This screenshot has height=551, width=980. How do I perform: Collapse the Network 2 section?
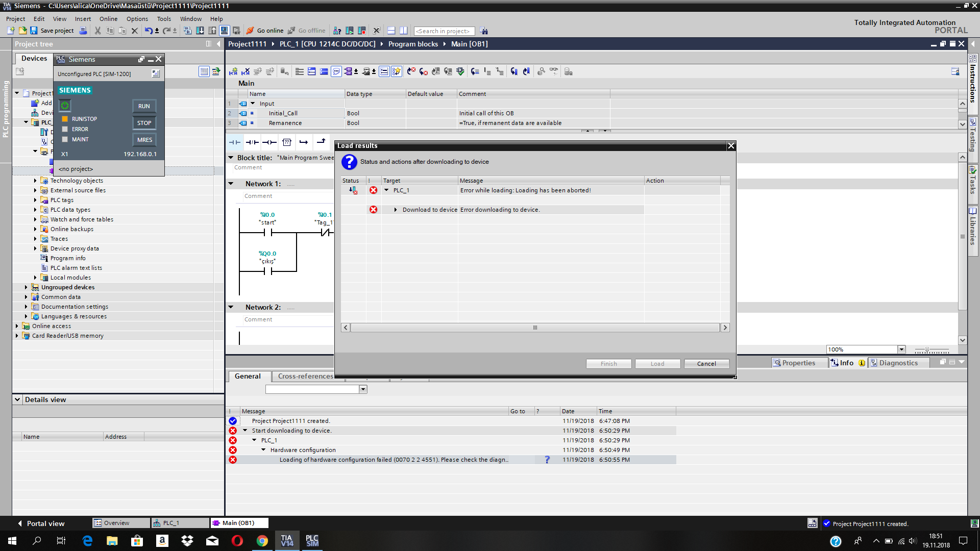click(x=231, y=307)
